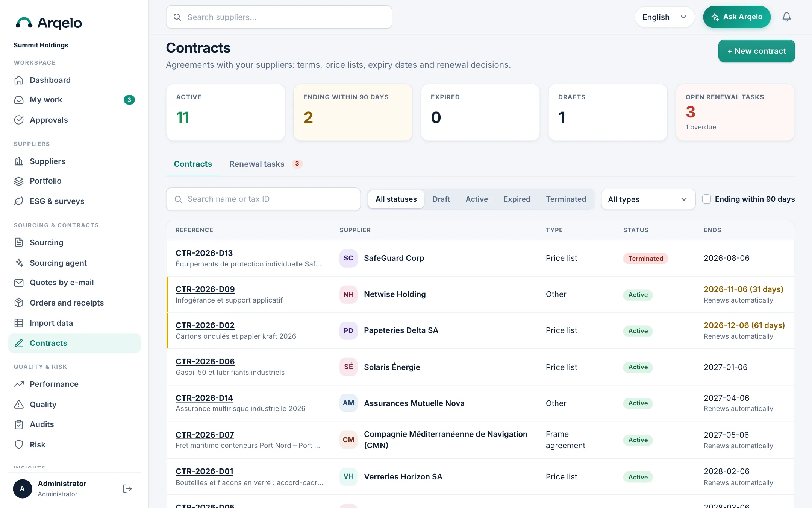812x508 pixels.
Task: Enable the Ending within 90 days checkbox
Action: point(706,199)
